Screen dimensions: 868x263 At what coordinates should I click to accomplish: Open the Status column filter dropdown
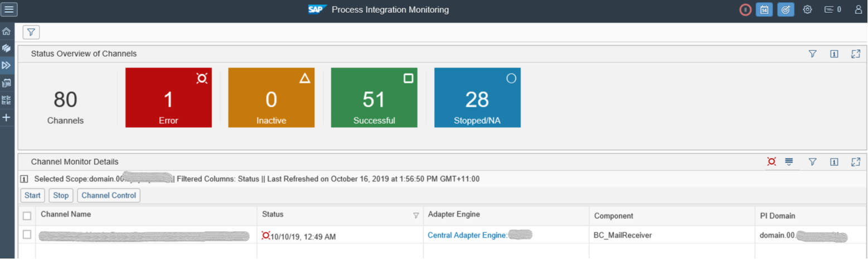pyautogui.click(x=415, y=216)
